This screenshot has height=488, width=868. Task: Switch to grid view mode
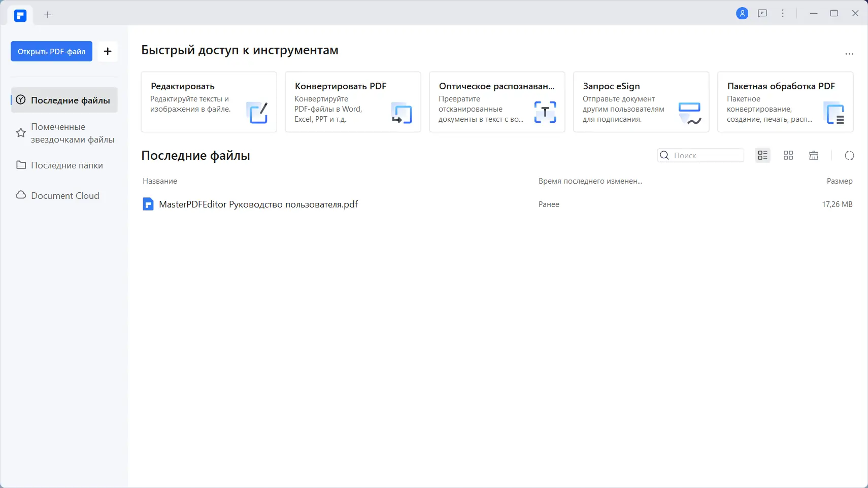click(x=788, y=155)
